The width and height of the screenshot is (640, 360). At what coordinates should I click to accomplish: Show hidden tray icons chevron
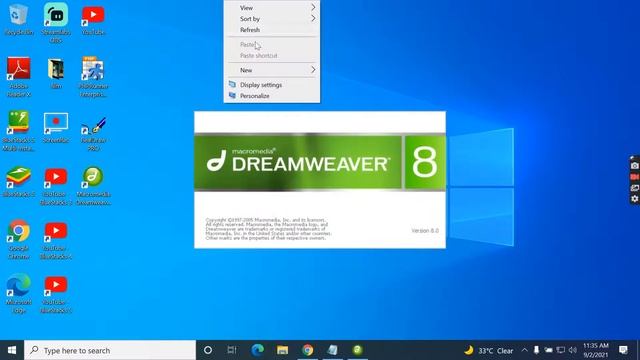pyautogui.click(x=524, y=350)
